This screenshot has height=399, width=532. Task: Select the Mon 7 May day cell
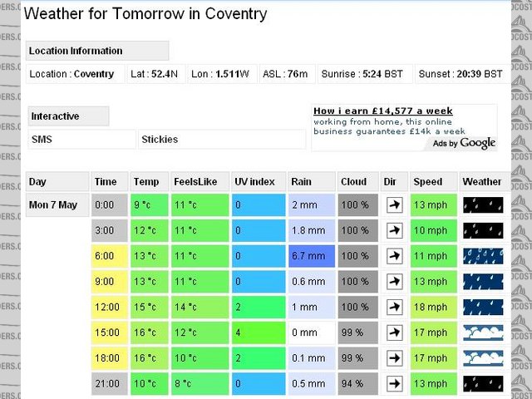pyautogui.click(x=57, y=204)
